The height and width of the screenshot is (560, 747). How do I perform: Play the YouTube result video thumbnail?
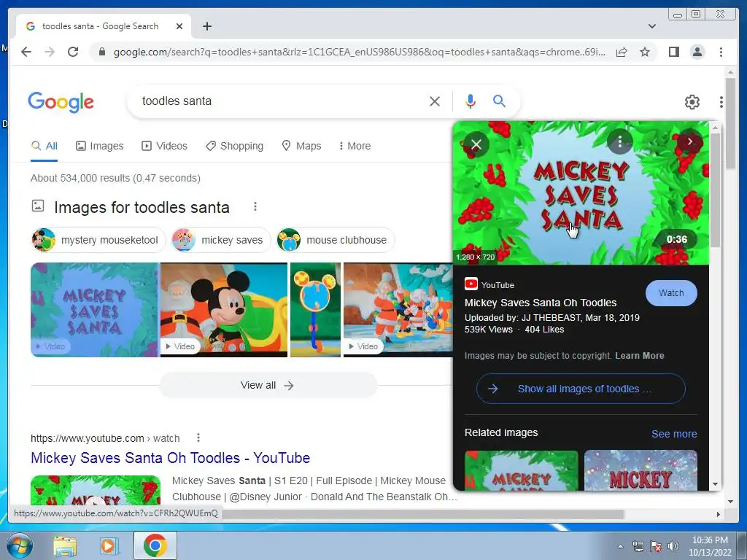click(x=96, y=491)
